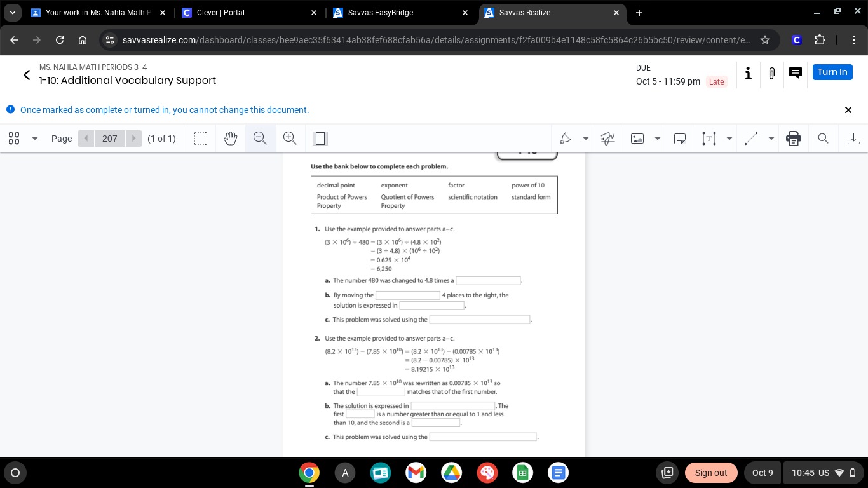Screen dimensions: 868x488
Task: Open the Clever extension icon
Action: pyautogui.click(x=797, y=40)
